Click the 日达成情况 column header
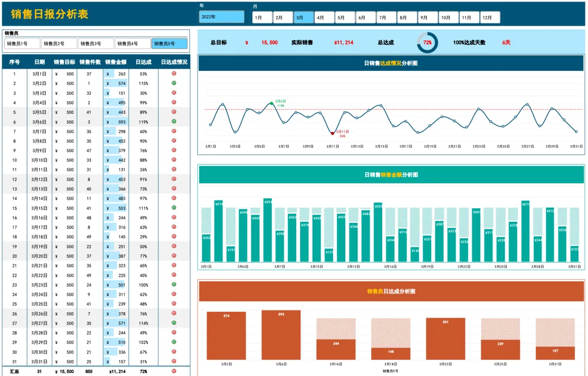Viewport: 588px width, 376px height. point(174,62)
